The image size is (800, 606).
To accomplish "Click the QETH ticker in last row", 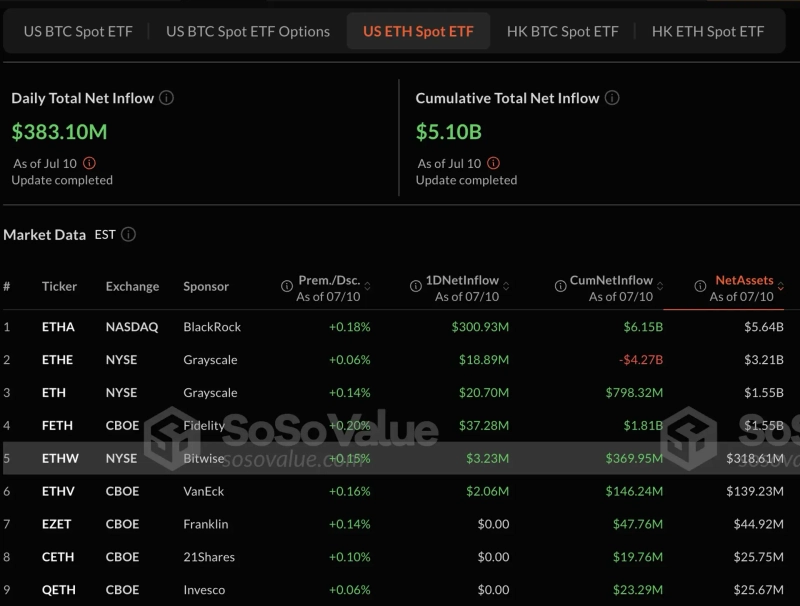I will [58, 590].
